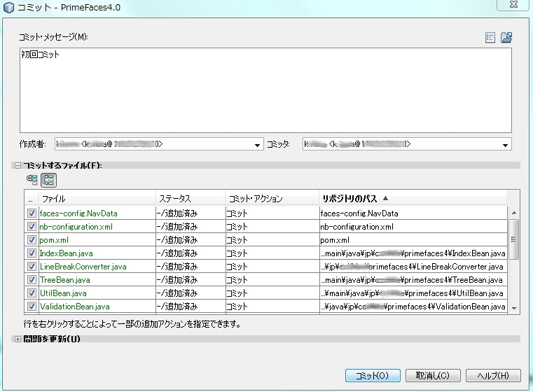Click the load commit template icon

tap(506, 37)
